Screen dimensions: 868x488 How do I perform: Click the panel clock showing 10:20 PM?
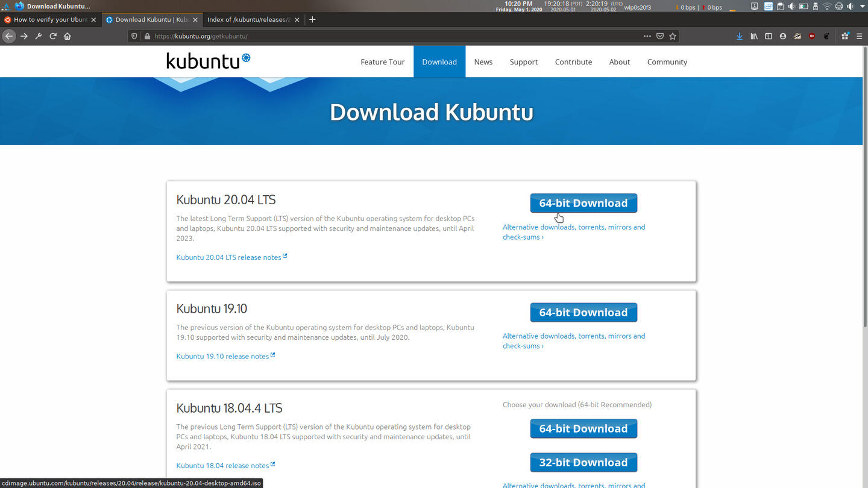[518, 6]
